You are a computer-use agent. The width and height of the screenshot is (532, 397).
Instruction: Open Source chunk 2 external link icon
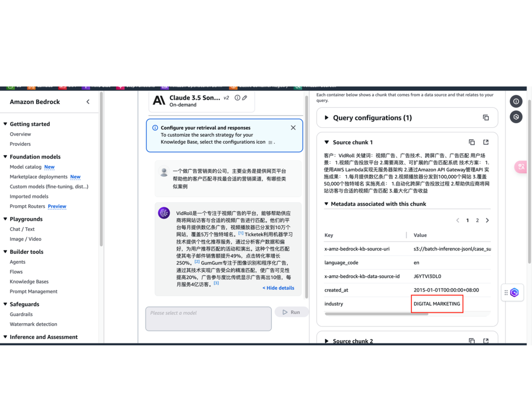[486, 341]
